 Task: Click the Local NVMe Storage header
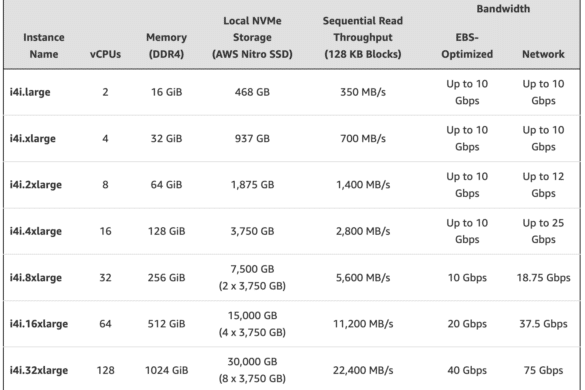coord(252,37)
